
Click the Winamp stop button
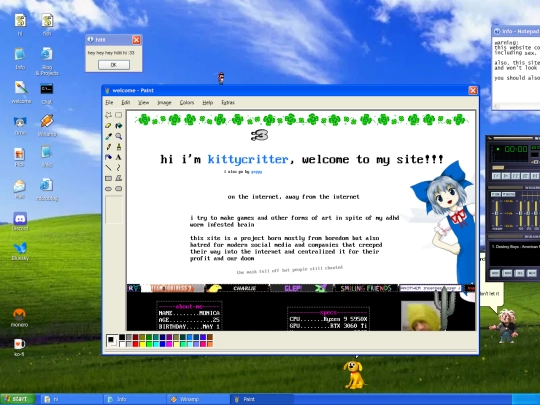(525, 176)
